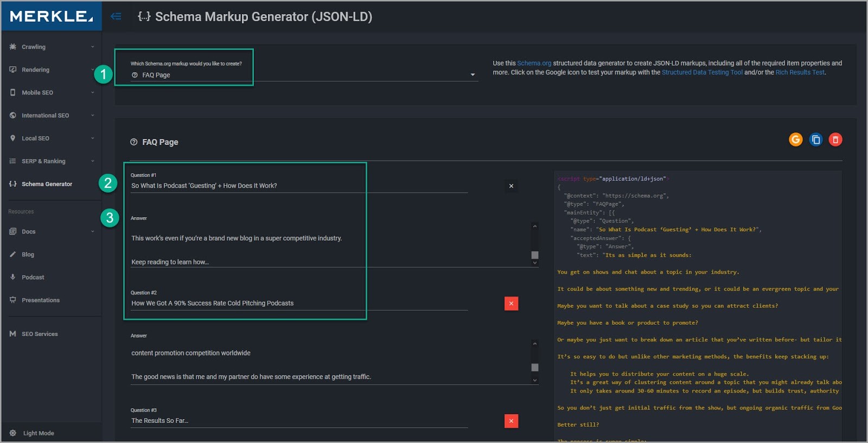Click the Question #2 text field
This screenshot has width=868, height=443.
298,303
